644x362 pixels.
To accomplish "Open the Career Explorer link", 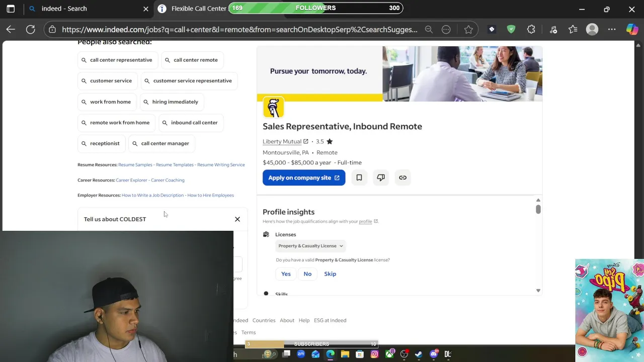I will [x=131, y=180].
